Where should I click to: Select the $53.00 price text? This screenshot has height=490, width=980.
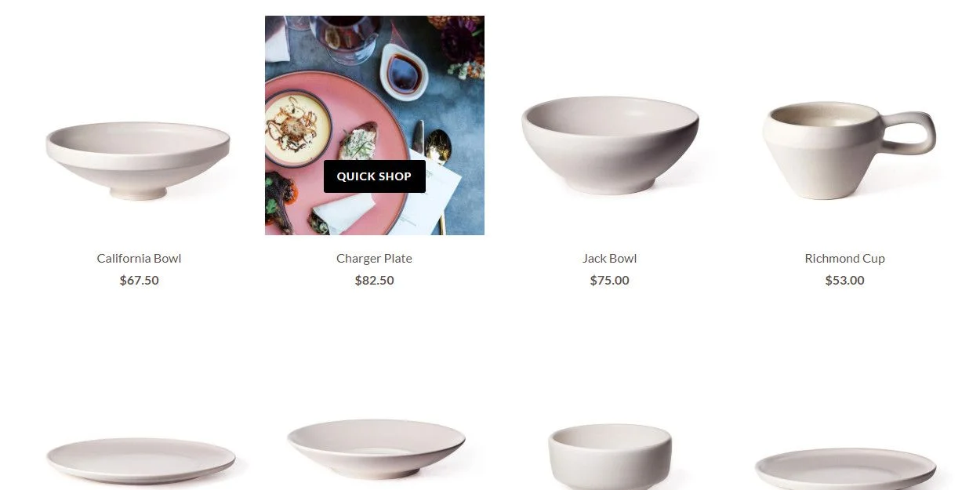[844, 280]
